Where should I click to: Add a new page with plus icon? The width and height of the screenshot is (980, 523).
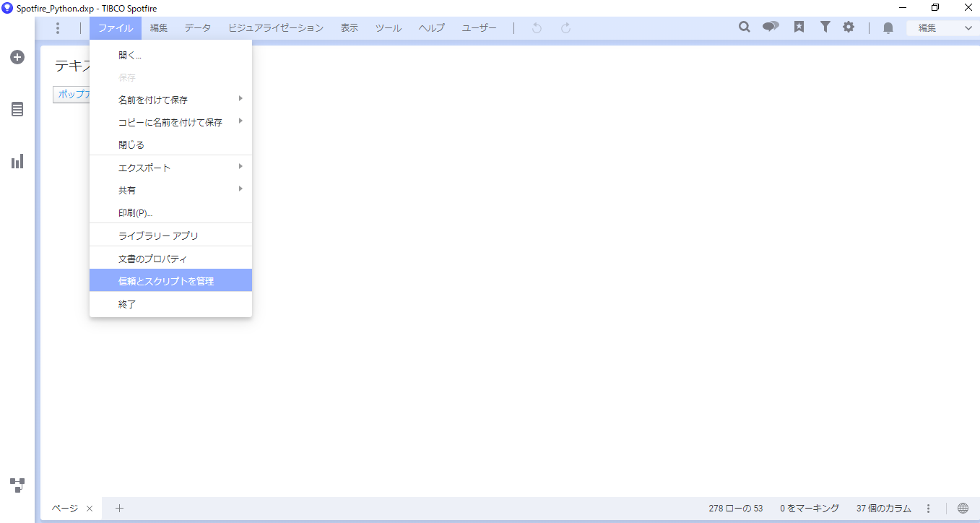(x=120, y=509)
